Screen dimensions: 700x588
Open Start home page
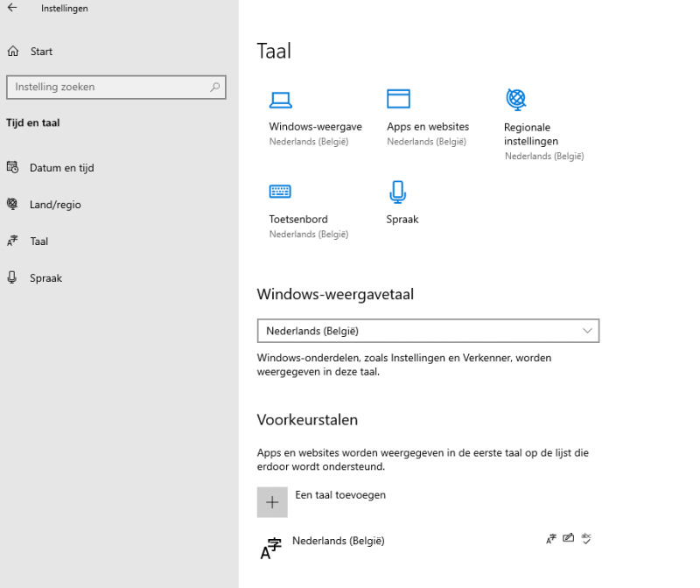[30, 52]
